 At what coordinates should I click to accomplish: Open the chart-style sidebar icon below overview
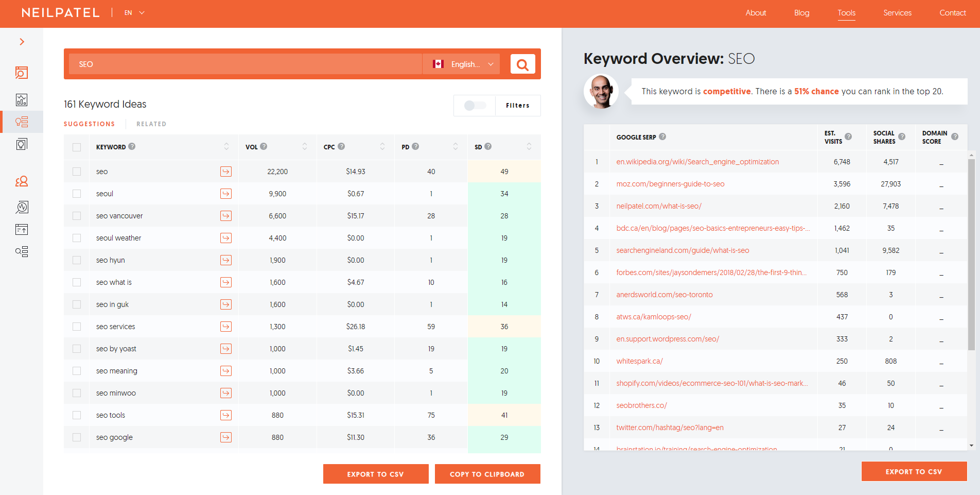pyautogui.click(x=22, y=99)
